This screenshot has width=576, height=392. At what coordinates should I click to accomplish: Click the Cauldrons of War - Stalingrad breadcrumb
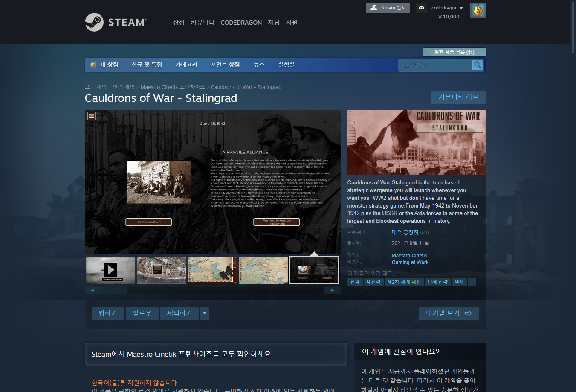tap(246, 87)
